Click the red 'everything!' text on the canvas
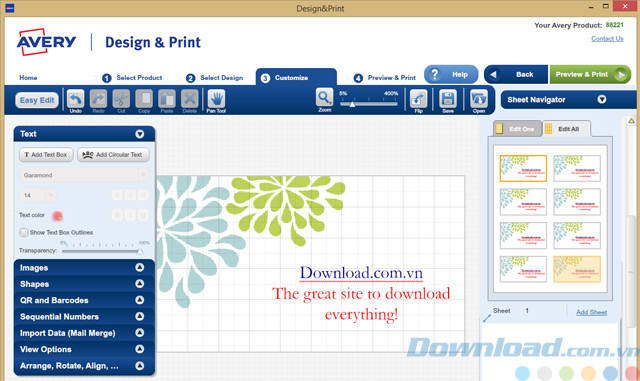 [361, 314]
